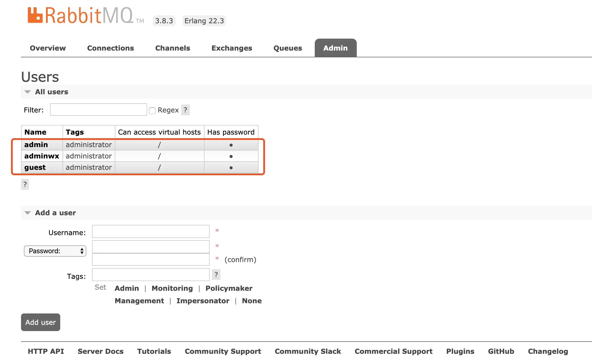592x364 pixels.
Task: Set the Monitoring tag
Action: (x=172, y=288)
